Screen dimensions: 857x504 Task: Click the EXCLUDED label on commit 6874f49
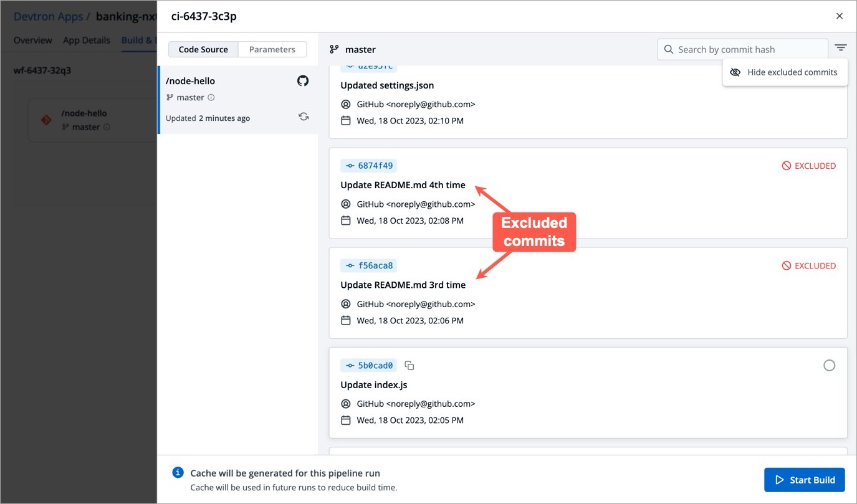tap(809, 166)
